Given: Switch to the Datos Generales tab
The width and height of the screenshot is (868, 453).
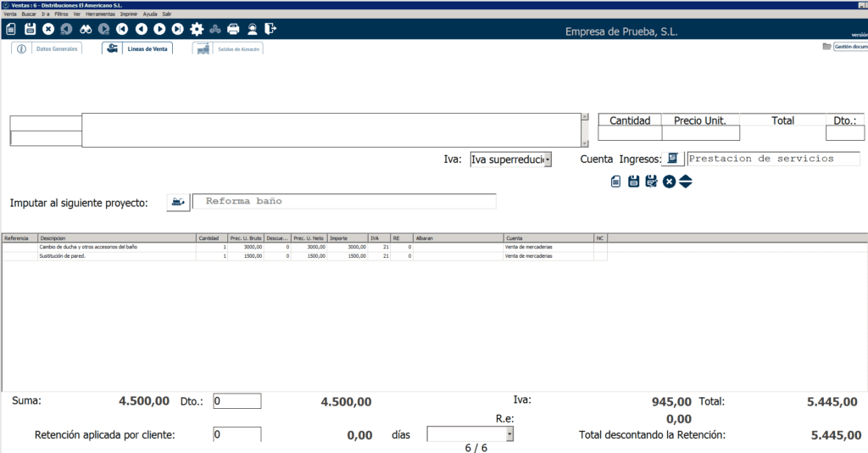Looking at the screenshot, I should pyautogui.click(x=48, y=49).
